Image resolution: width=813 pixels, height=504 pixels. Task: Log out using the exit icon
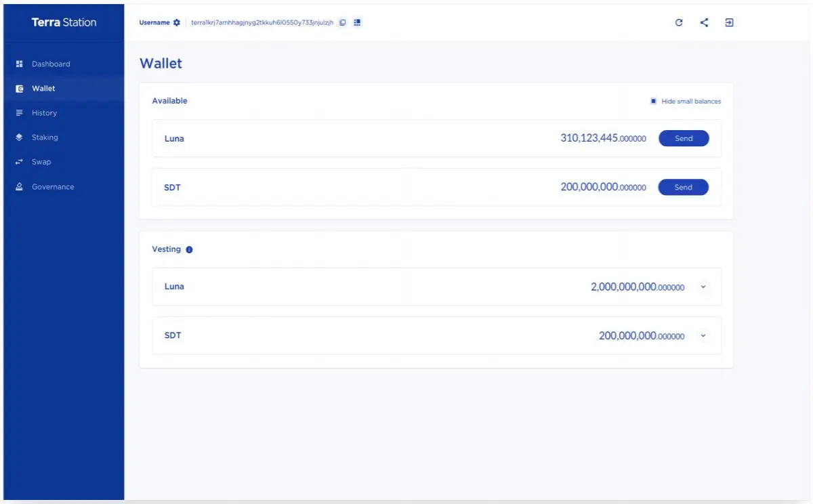click(730, 22)
